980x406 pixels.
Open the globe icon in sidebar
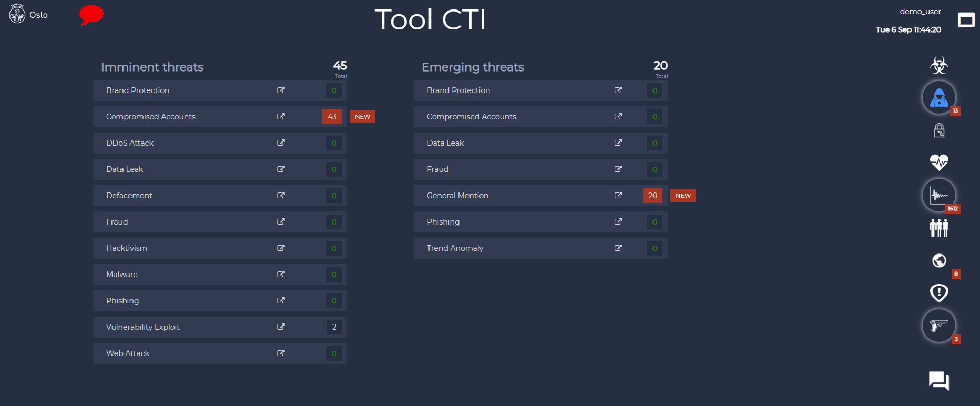point(939,260)
